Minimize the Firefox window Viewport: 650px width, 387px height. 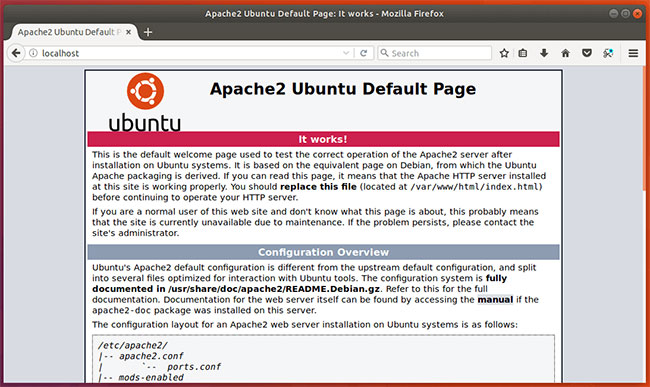pos(614,13)
